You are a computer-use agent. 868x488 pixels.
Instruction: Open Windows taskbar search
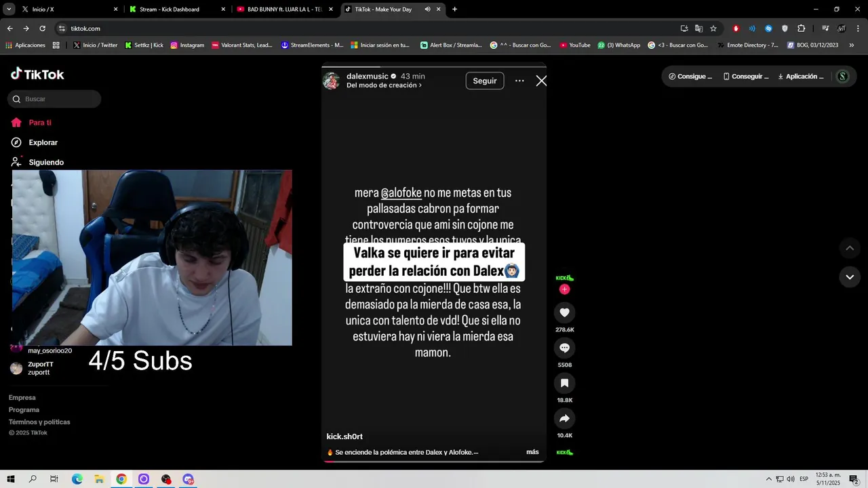tap(33, 479)
